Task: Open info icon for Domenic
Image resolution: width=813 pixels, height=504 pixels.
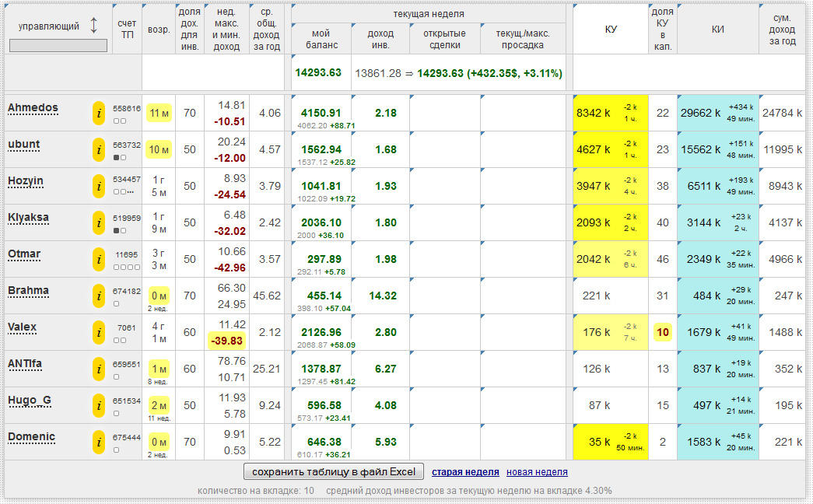Action: [99, 443]
